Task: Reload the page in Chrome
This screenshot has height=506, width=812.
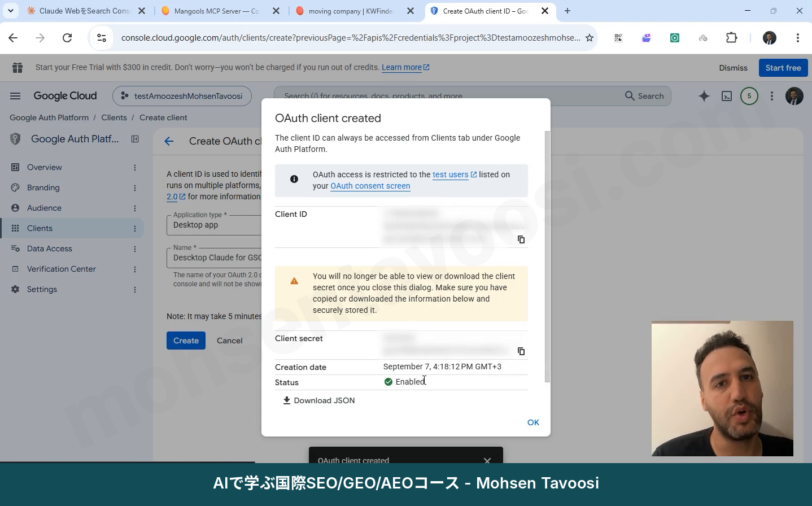Action: (x=67, y=38)
